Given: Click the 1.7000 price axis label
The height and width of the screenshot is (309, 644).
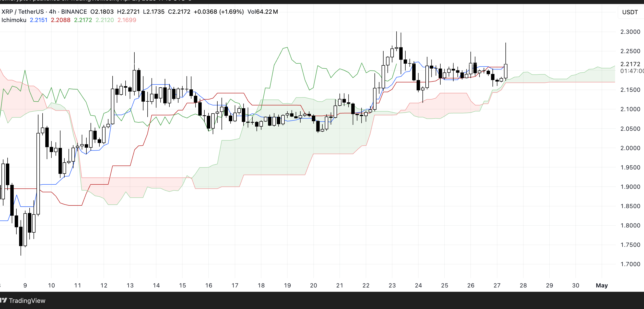Looking at the screenshot, I should pos(630,264).
